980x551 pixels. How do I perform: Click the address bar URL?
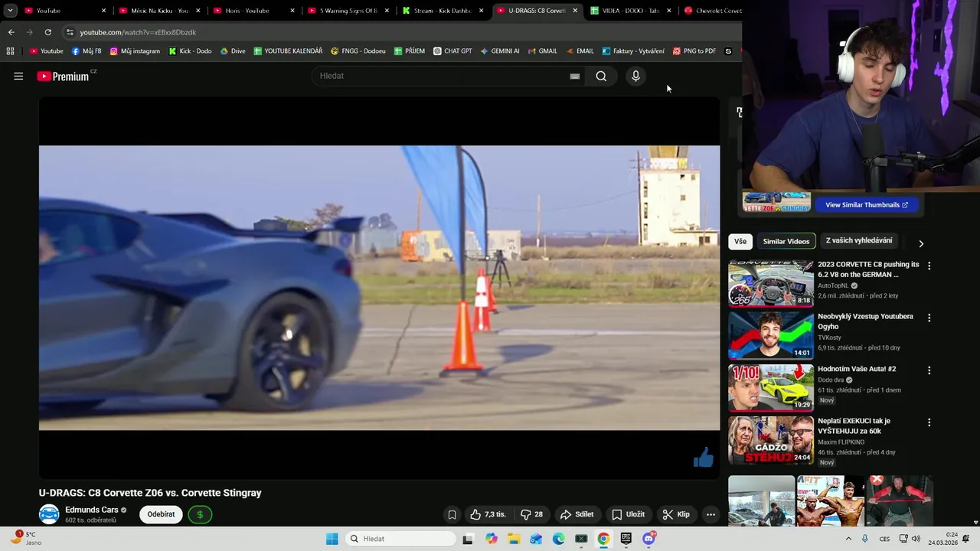[138, 32]
